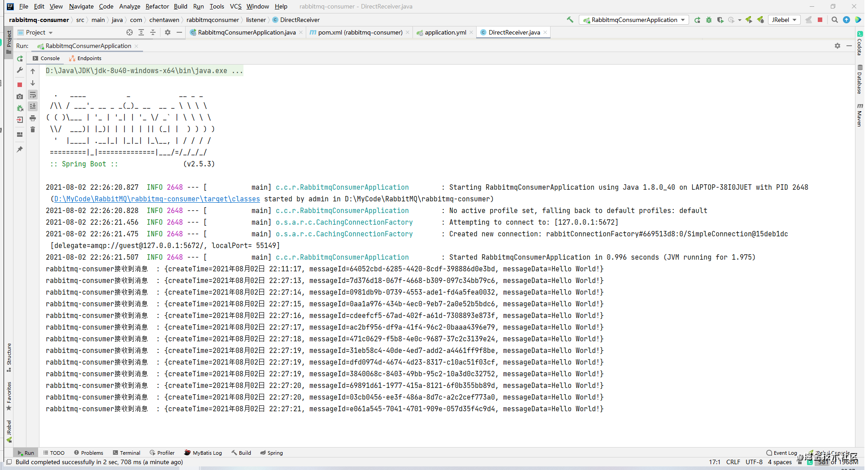Open run configuration wrench icon
This screenshot has height=470, width=868.
[20, 70]
